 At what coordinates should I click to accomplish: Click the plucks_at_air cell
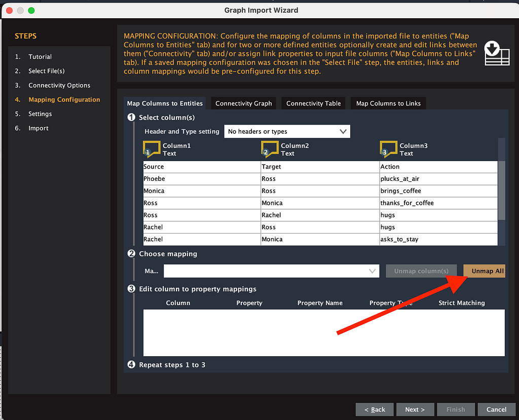(438, 179)
